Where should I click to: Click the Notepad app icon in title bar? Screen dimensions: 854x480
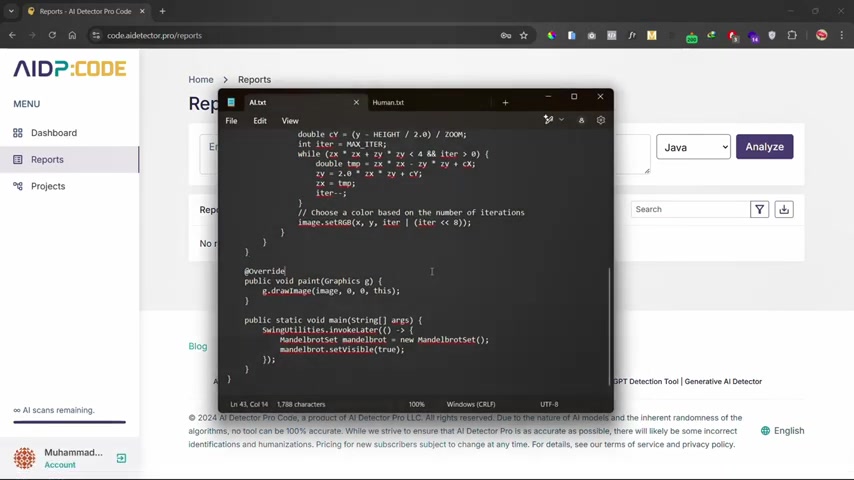pyautogui.click(x=231, y=102)
